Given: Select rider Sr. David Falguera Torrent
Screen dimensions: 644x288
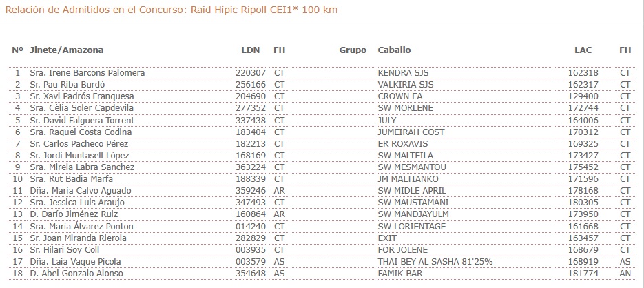Looking at the screenshot, I should [82, 120].
